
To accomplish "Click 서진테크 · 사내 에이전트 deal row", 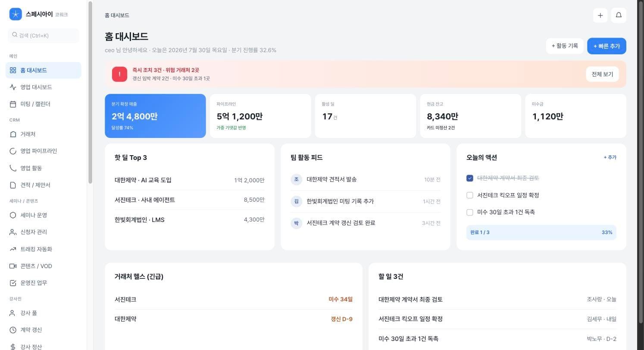I will 190,200.
